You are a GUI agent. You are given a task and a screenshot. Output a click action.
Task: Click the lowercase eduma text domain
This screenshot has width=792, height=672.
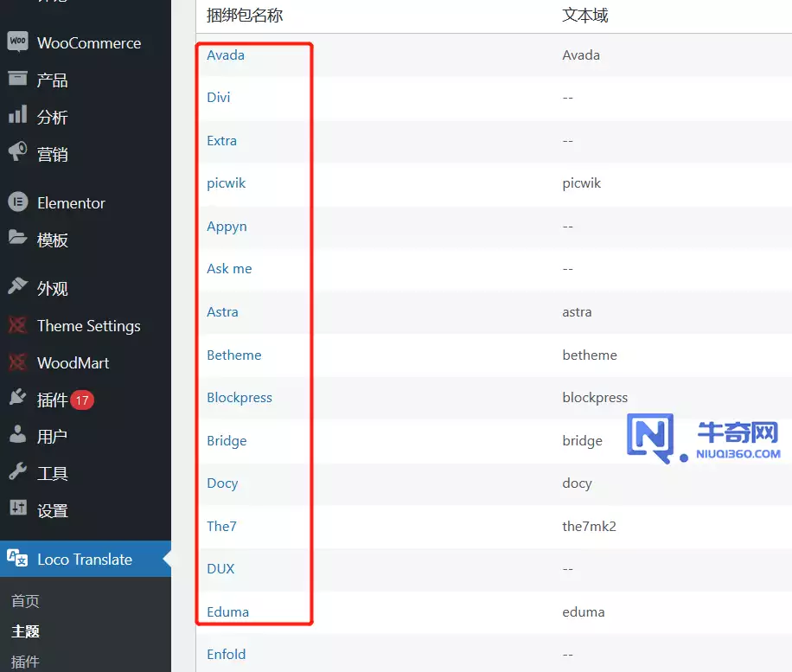pyautogui.click(x=584, y=611)
